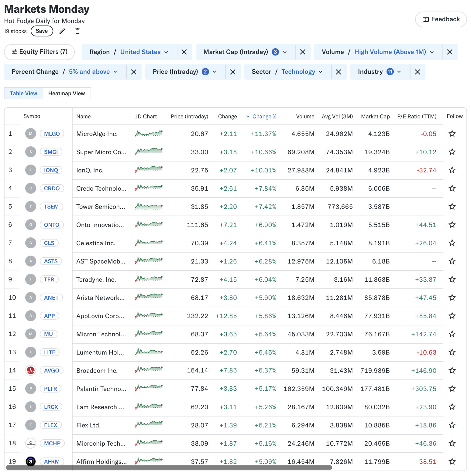Expand the Industry filter dropdown
Screen dimensions: 471x476
[380, 72]
